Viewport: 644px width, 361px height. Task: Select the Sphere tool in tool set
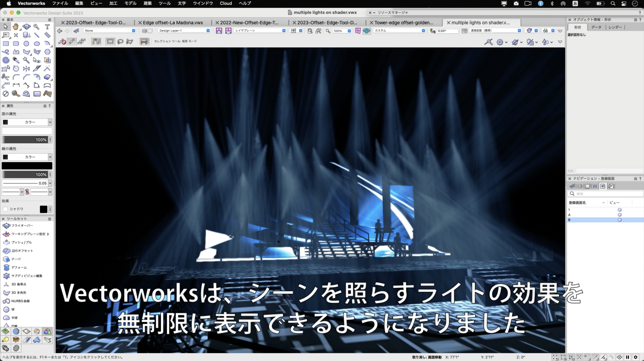(10, 309)
